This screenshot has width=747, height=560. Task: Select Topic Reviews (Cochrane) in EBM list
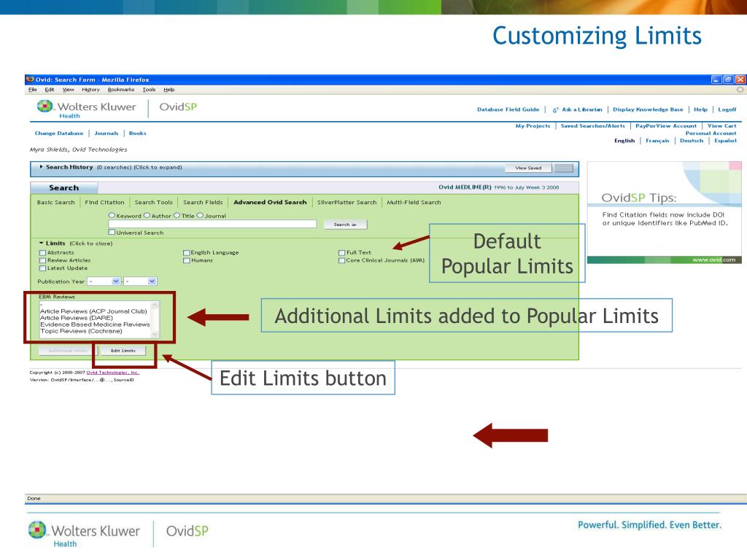[x=81, y=331]
